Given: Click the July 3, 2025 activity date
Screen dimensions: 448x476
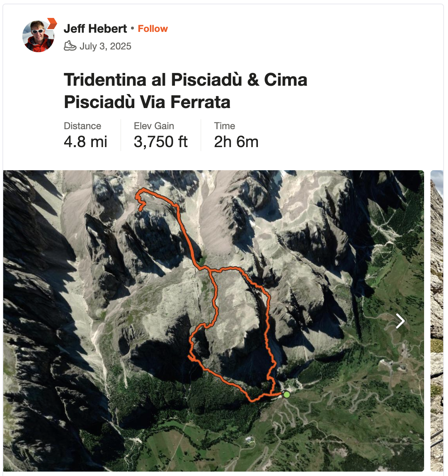Looking at the screenshot, I should coord(105,46).
